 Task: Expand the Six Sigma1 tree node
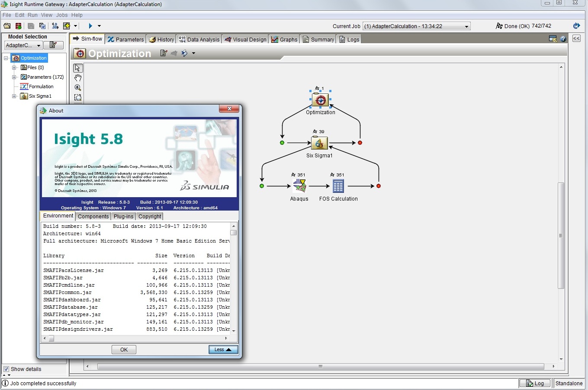click(14, 96)
